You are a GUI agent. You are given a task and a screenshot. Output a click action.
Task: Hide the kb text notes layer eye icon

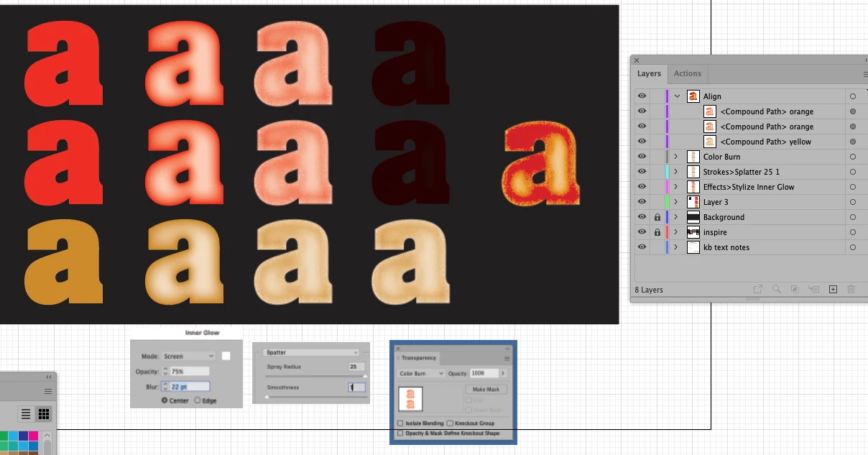pos(642,247)
